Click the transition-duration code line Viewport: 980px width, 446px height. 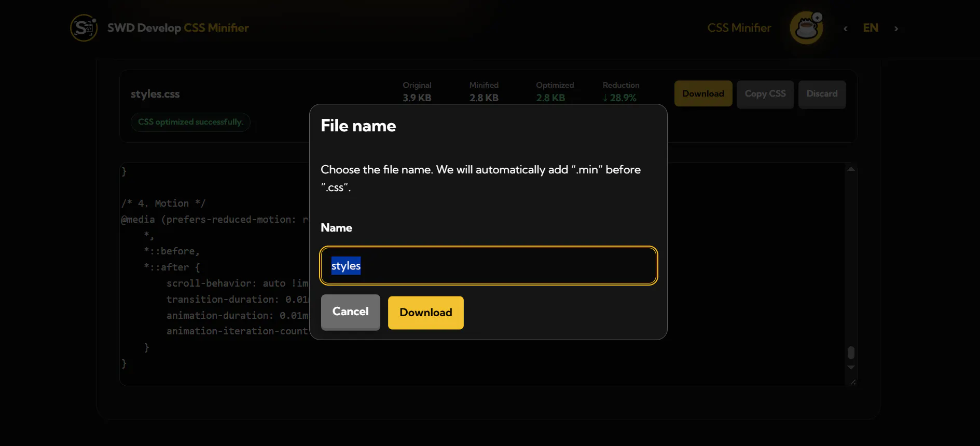click(238, 300)
